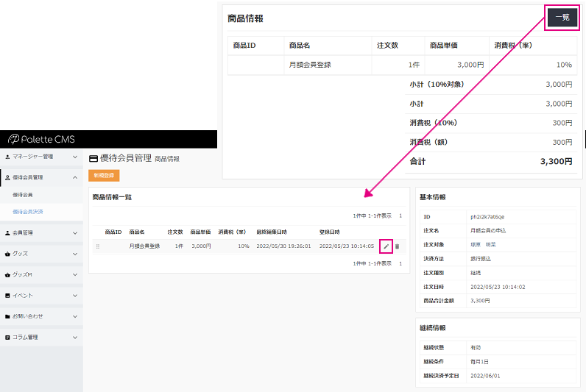Image resolution: width=586 pixels, height=392 pixels.
Task: Expand the コラム管理 chevron
Action: 75,338
